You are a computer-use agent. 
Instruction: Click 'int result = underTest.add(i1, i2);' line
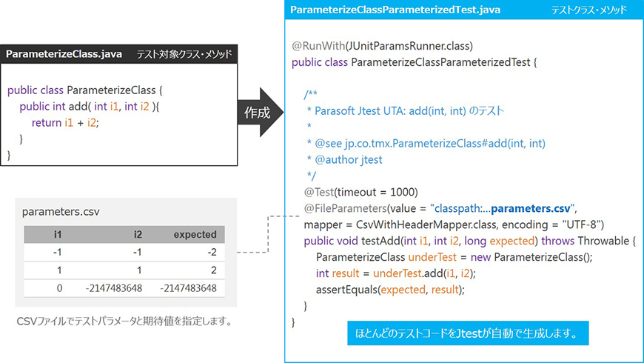pos(396,273)
